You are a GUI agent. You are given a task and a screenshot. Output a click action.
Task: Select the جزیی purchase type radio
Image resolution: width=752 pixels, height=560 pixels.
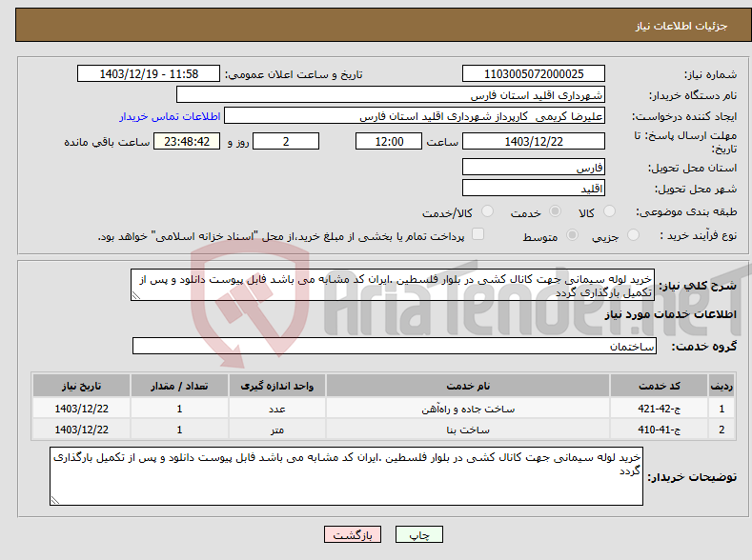pos(633,234)
